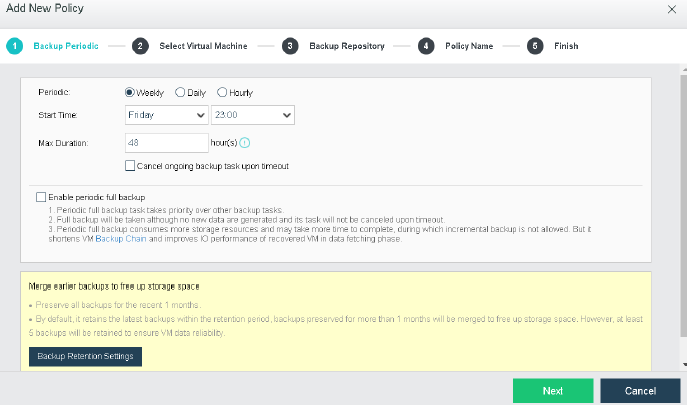Select the Daily periodic option
This screenshot has width=689, height=408.
(x=180, y=92)
